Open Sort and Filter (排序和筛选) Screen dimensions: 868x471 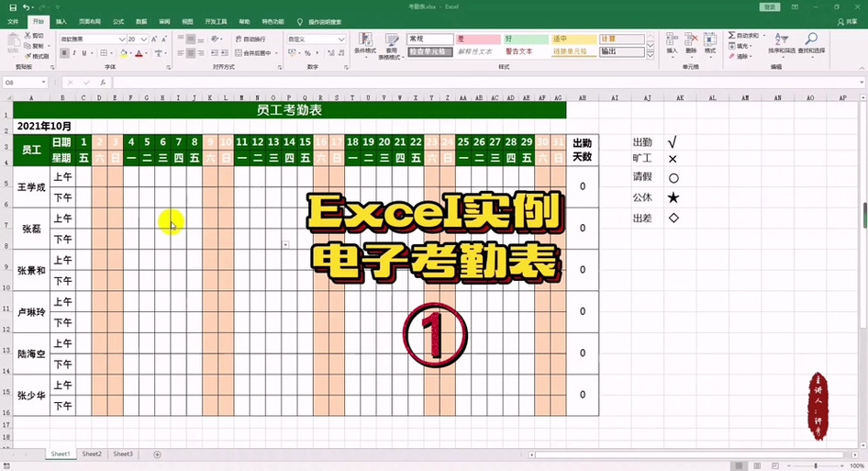coord(782,43)
